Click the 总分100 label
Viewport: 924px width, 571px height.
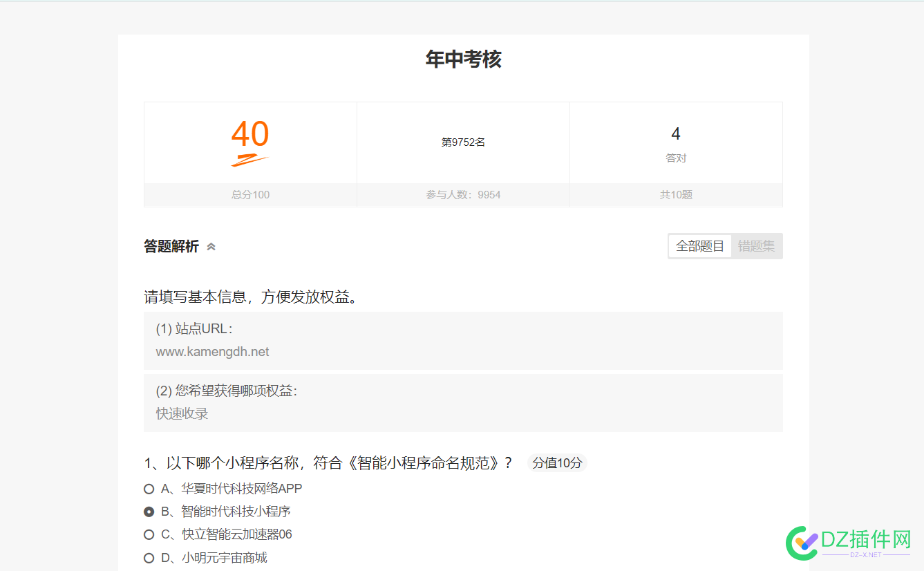coord(250,195)
